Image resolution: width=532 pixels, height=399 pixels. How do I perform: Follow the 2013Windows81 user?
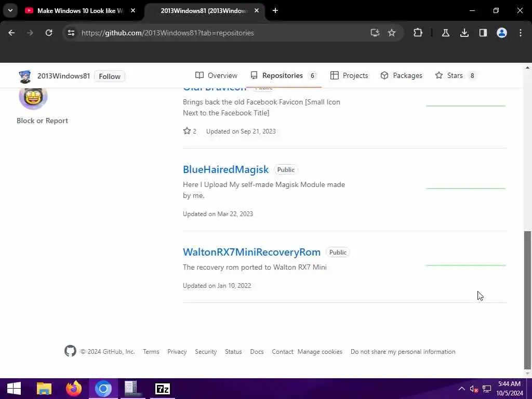tap(110, 76)
